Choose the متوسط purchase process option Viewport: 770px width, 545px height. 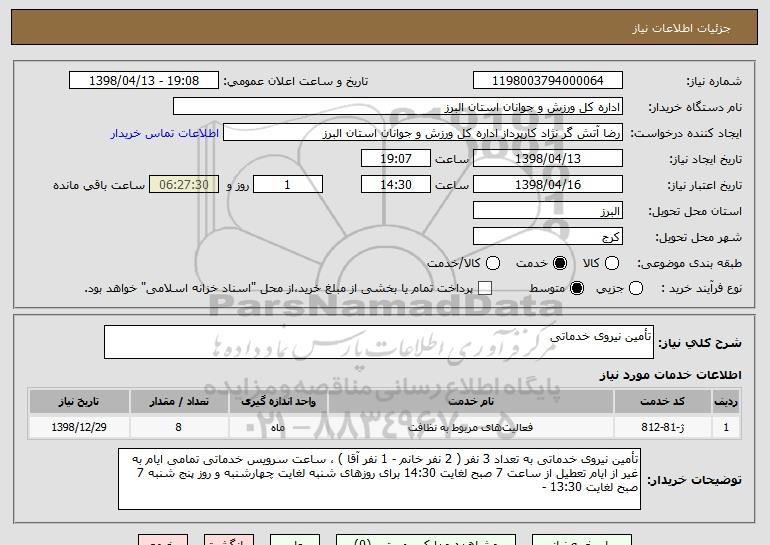click(577, 288)
